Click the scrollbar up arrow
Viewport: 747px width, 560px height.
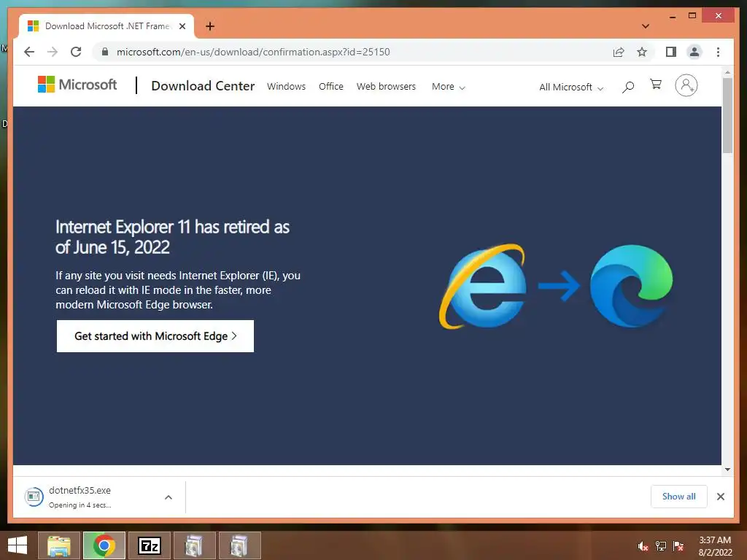727,72
